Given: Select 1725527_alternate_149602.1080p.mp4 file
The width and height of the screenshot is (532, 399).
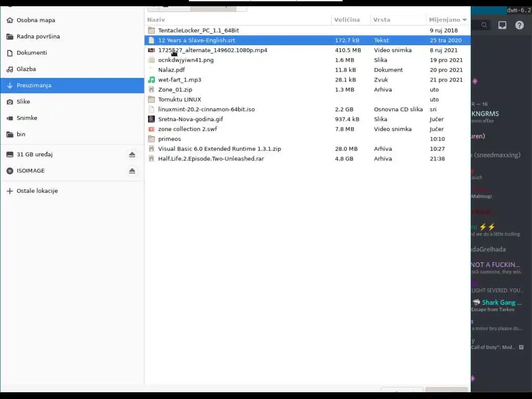Looking at the screenshot, I should point(308,50).
